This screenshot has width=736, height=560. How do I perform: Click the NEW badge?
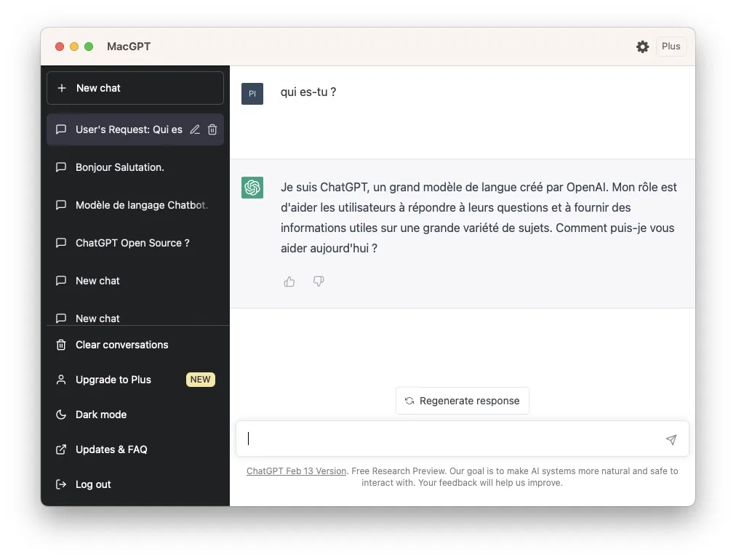[x=201, y=380]
